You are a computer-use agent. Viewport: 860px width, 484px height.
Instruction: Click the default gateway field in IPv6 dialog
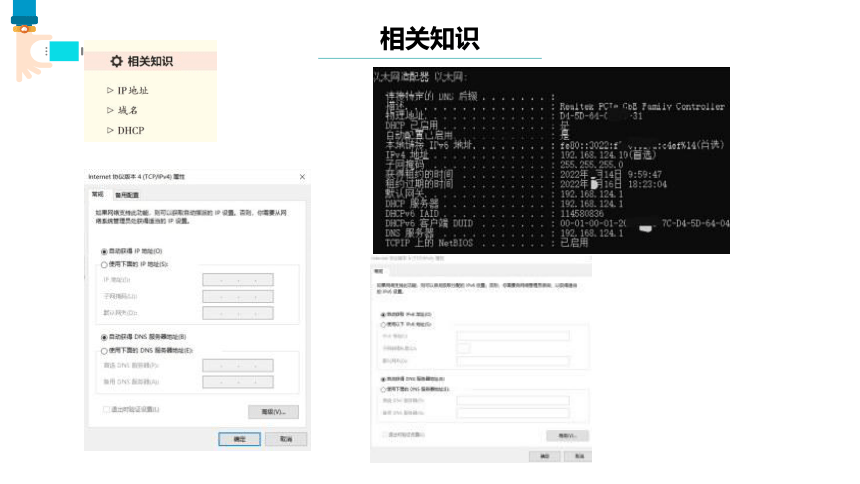coord(513,361)
